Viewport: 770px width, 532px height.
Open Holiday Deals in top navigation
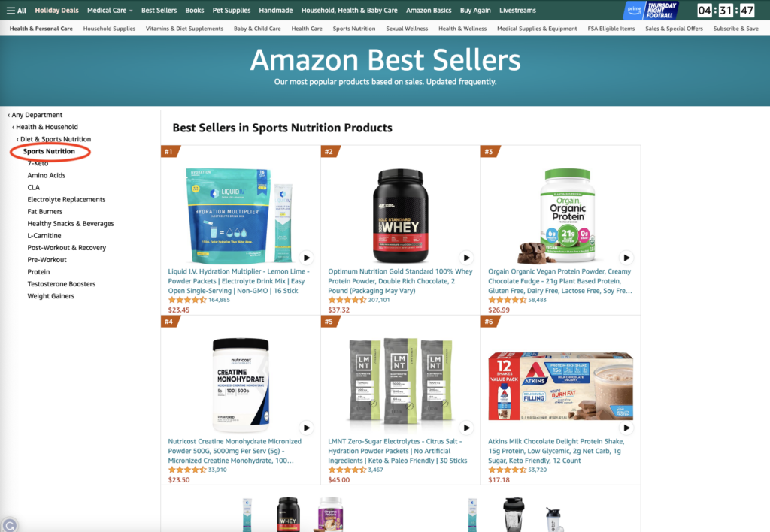point(56,11)
